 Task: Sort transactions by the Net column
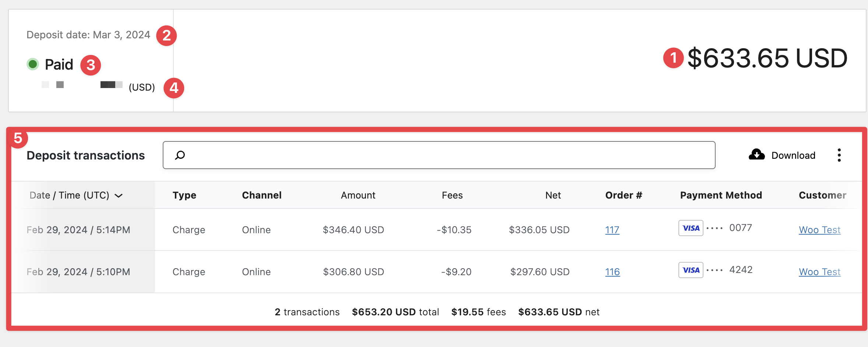pyautogui.click(x=553, y=195)
